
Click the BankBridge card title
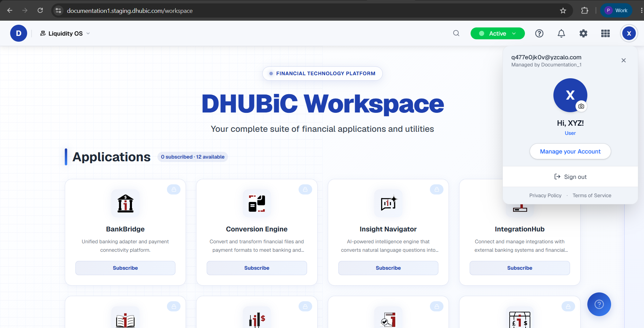pos(125,229)
